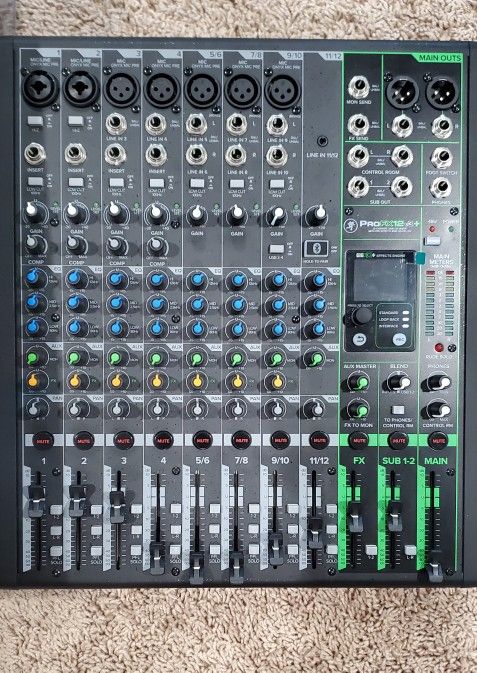Click the CONTROL RM level knob
Image resolution: width=477 pixels, height=673 pixels.
[438, 410]
